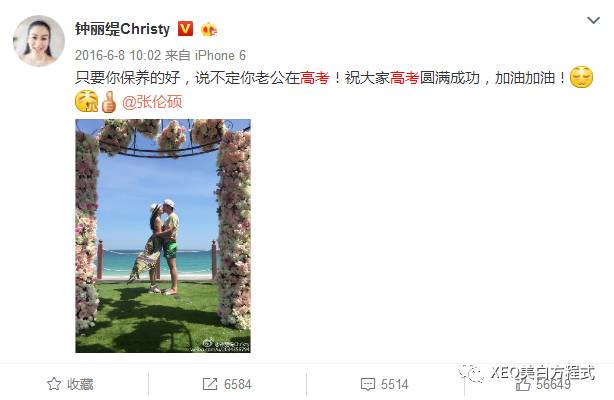Open the post options chevron menu
Viewport: 614px width, 400px height.
click(x=593, y=20)
